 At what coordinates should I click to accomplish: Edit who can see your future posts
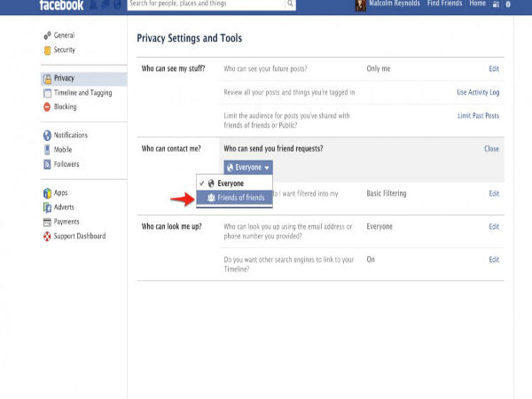[494, 69]
